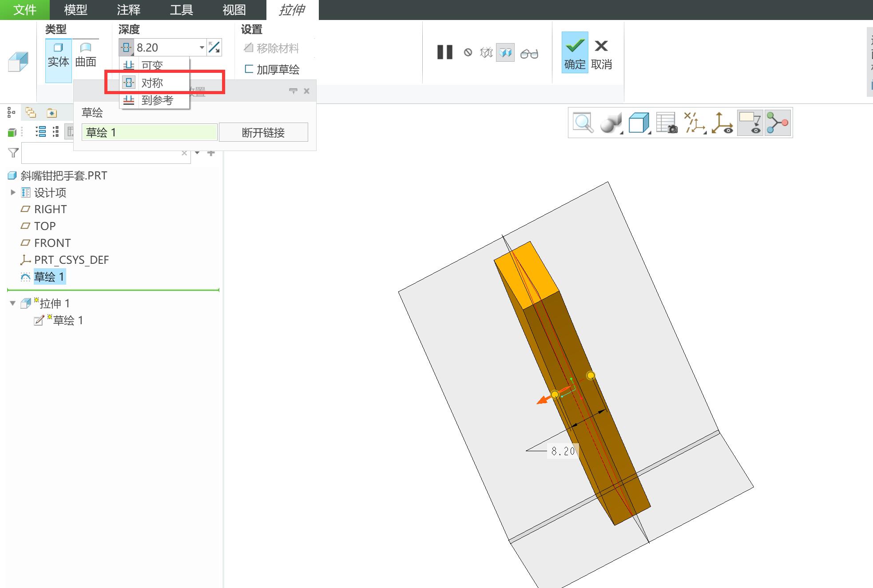Click 断开链接 button
Viewport: 873px width, 588px height.
pyautogui.click(x=263, y=132)
